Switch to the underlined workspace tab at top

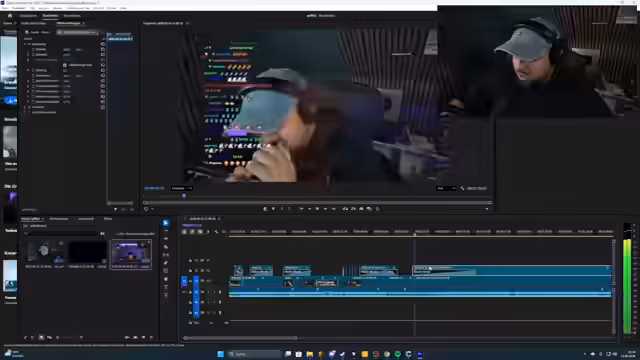50,16
